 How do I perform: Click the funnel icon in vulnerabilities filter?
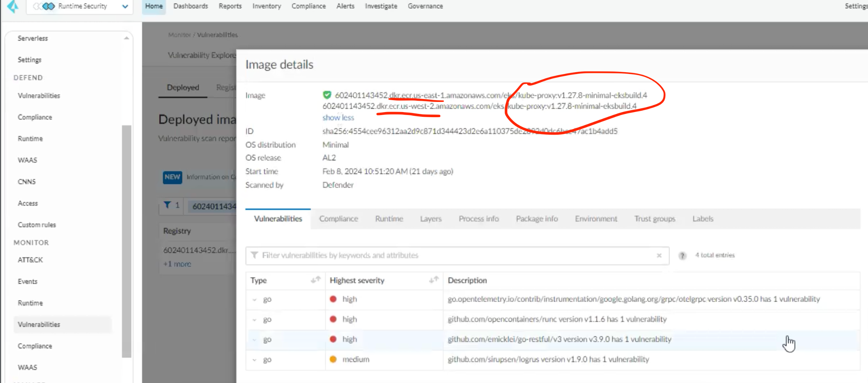point(254,255)
